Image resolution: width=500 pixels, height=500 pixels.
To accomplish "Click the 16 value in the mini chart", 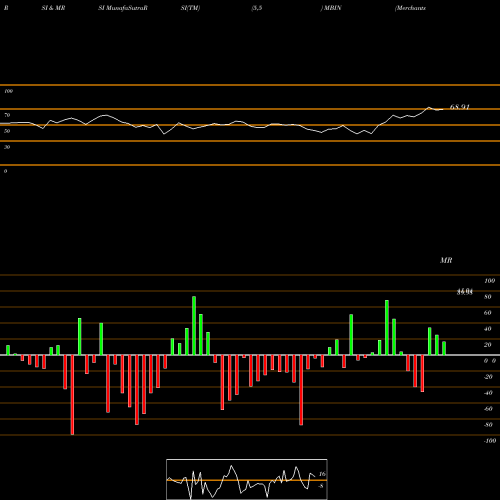I will point(322,474).
